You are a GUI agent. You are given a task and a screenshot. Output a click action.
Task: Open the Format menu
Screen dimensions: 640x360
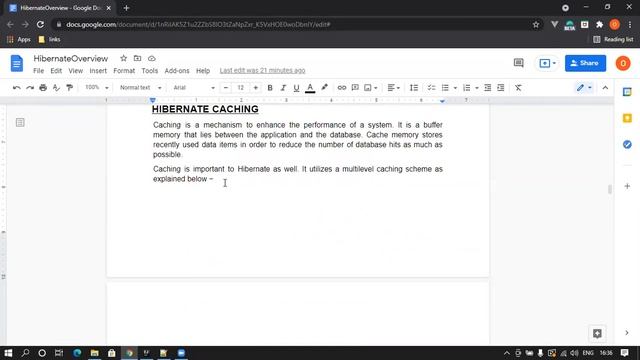tap(124, 71)
